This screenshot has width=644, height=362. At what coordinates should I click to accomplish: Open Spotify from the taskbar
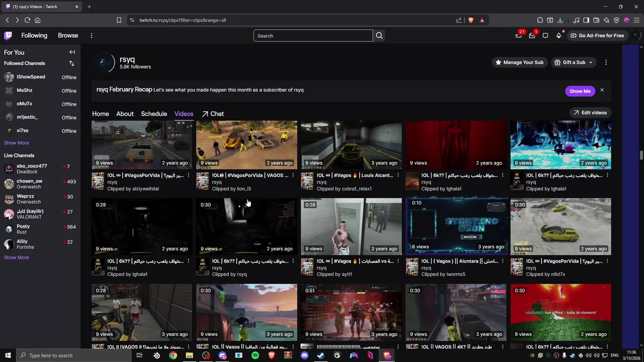coord(255,355)
